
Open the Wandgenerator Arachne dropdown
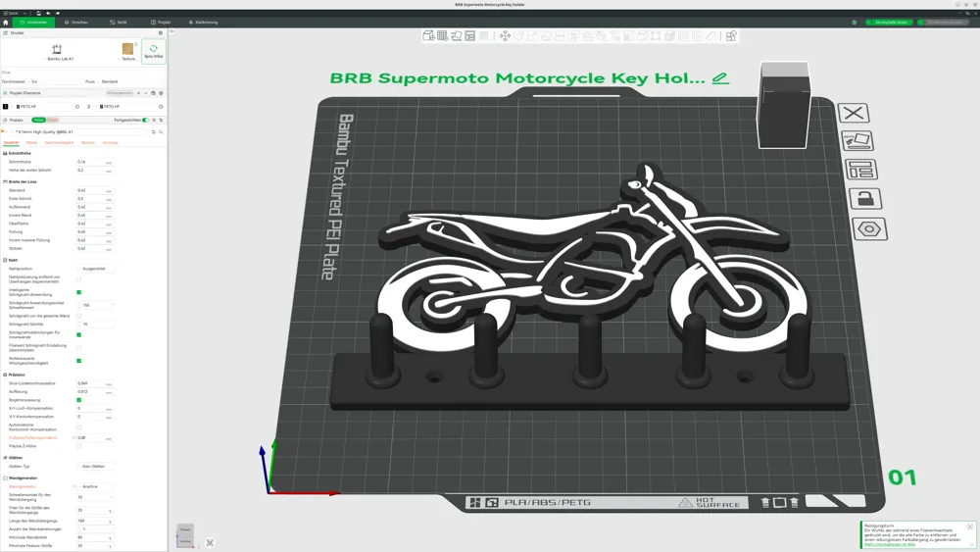(x=95, y=486)
